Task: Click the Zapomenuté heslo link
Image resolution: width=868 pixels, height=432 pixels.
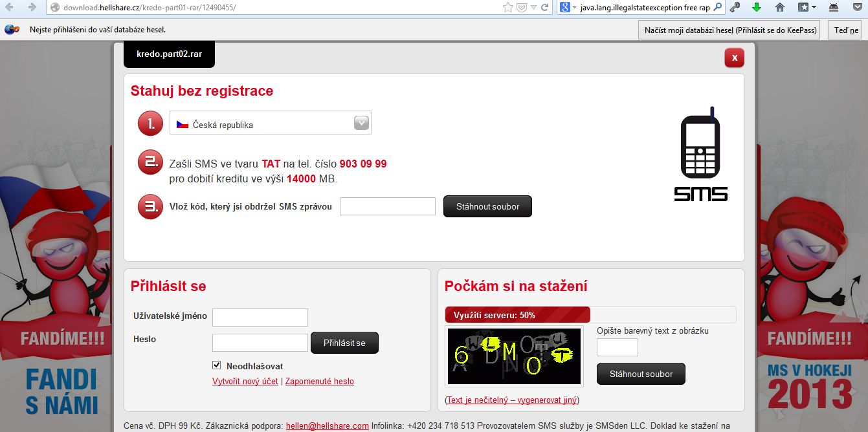Action: (x=320, y=381)
